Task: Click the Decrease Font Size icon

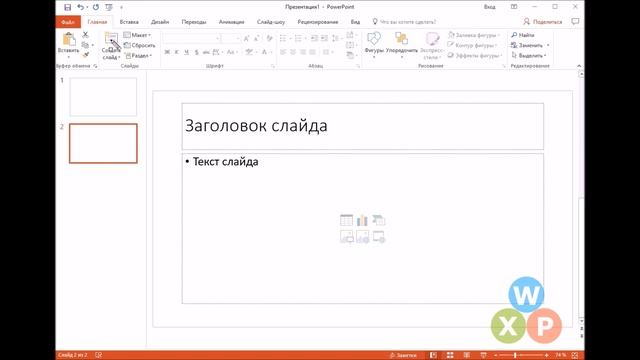Action: pyautogui.click(x=256, y=38)
